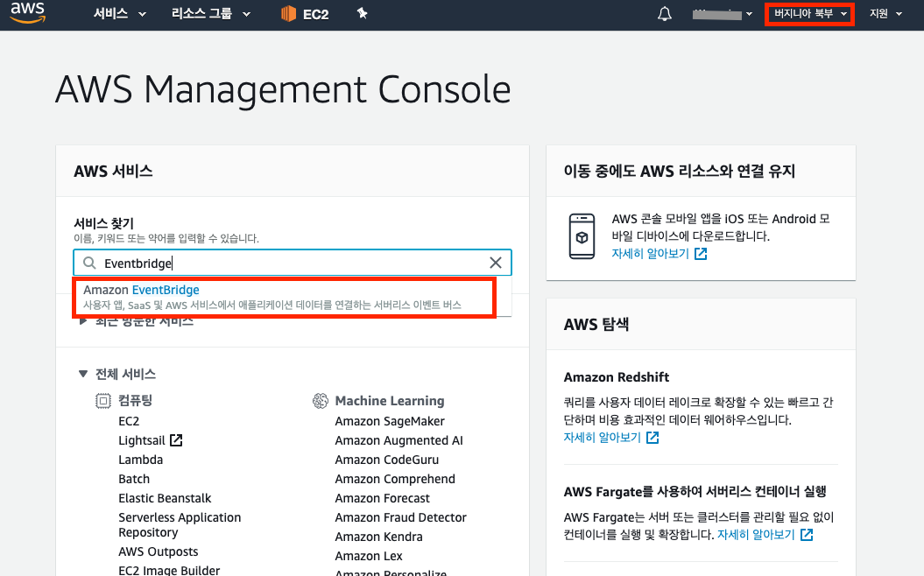This screenshot has height=576, width=924.
Task: Click the 컴퓨팅 category label
Action: tap(135, 401)
